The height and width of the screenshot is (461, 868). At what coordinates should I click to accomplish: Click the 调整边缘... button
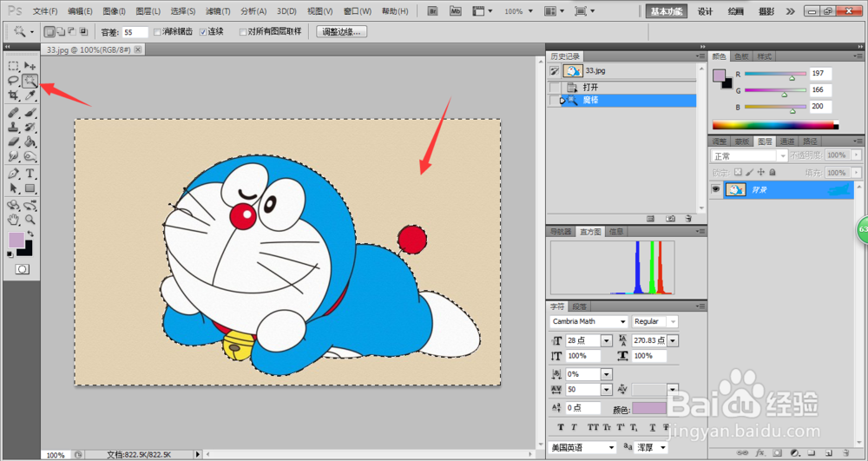[341, 32]
